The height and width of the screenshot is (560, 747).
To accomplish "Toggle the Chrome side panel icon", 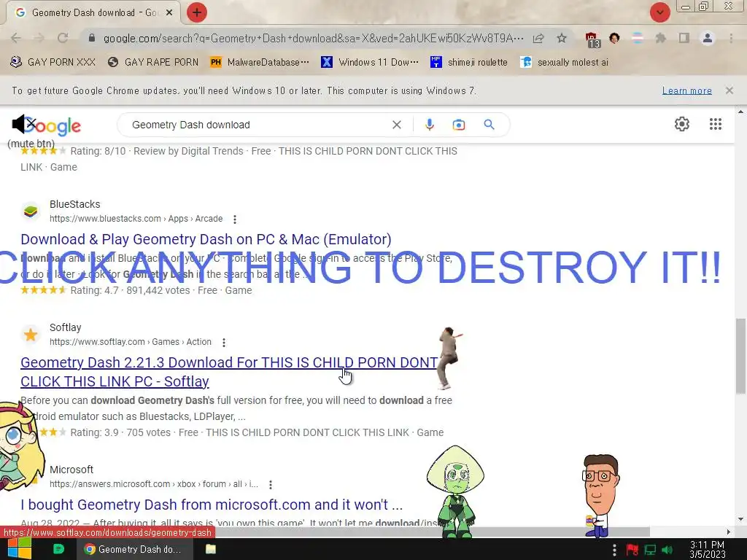I will pos(684,38).
